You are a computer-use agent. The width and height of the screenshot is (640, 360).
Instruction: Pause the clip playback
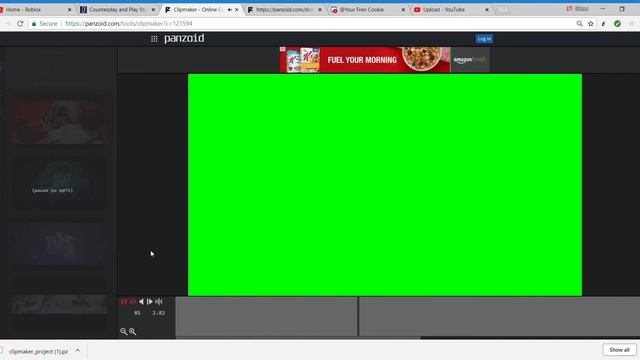124,302
